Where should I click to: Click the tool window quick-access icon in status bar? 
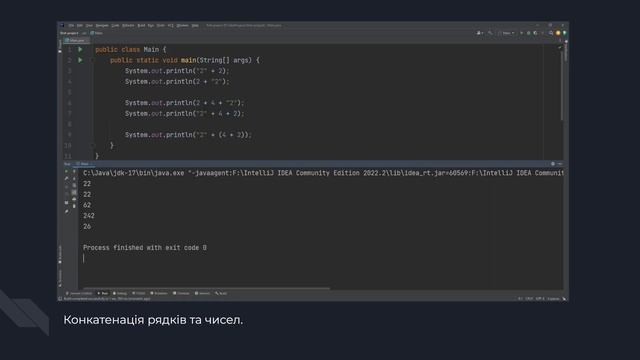pos(60,299)
